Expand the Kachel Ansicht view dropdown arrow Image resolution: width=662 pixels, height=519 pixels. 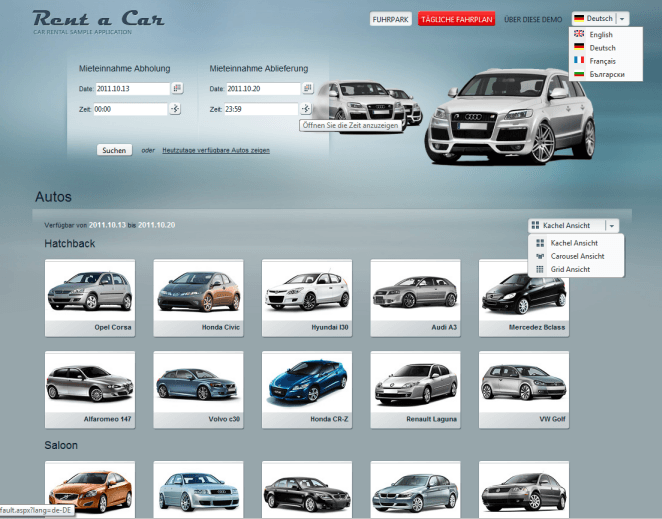612,226
